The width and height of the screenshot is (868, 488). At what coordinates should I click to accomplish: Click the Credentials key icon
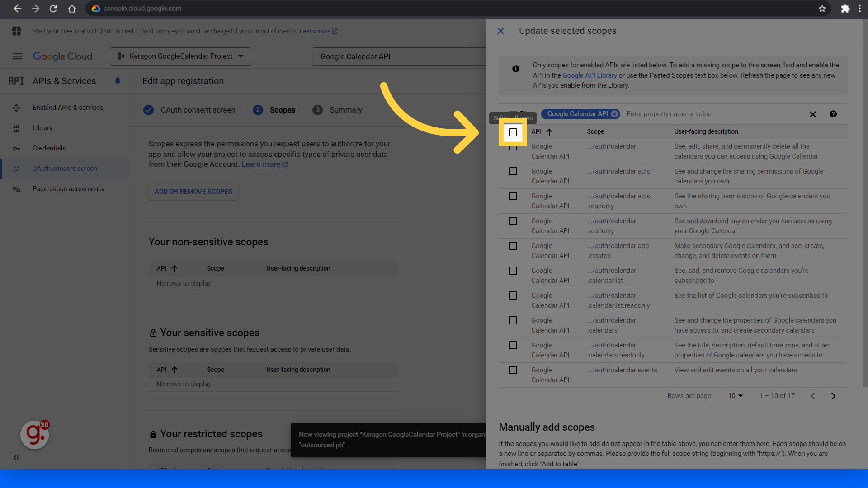pyautogui.click(x=16, y=148)
